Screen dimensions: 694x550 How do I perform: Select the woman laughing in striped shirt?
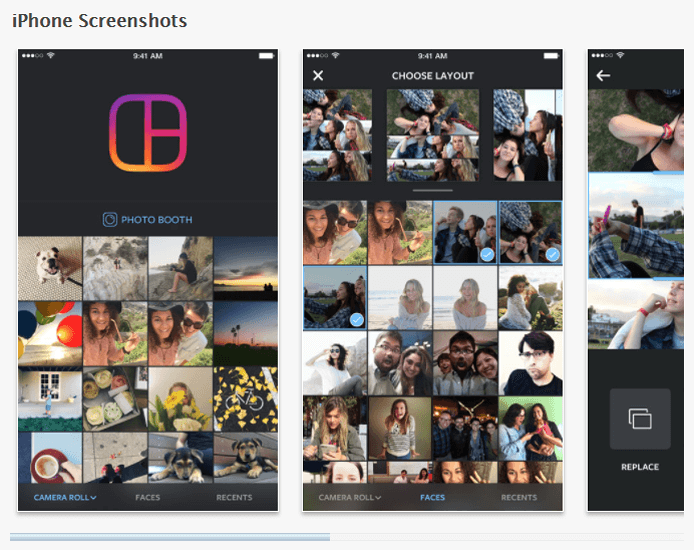(400, 428)
